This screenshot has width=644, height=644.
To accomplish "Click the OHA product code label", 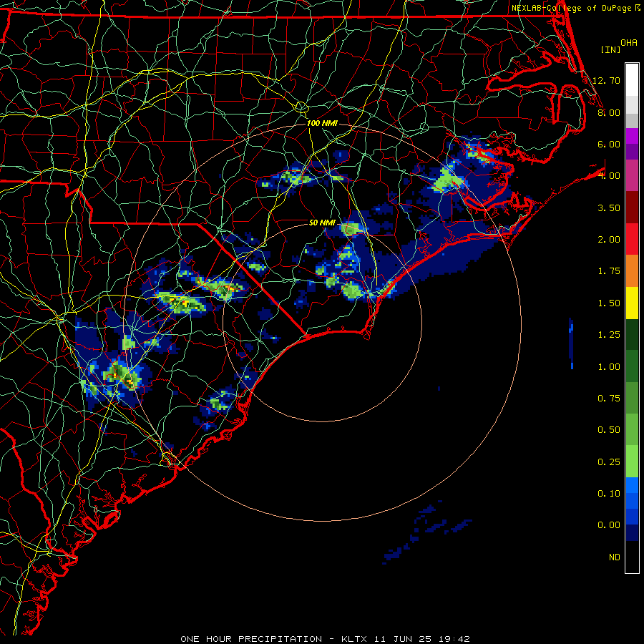I will [629, 43].
